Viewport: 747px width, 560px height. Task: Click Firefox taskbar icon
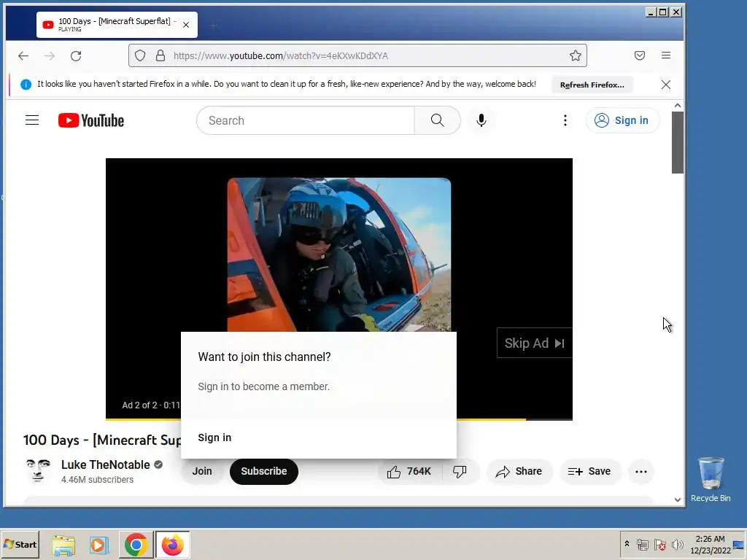pyautogui.click(x=172, y=545)
